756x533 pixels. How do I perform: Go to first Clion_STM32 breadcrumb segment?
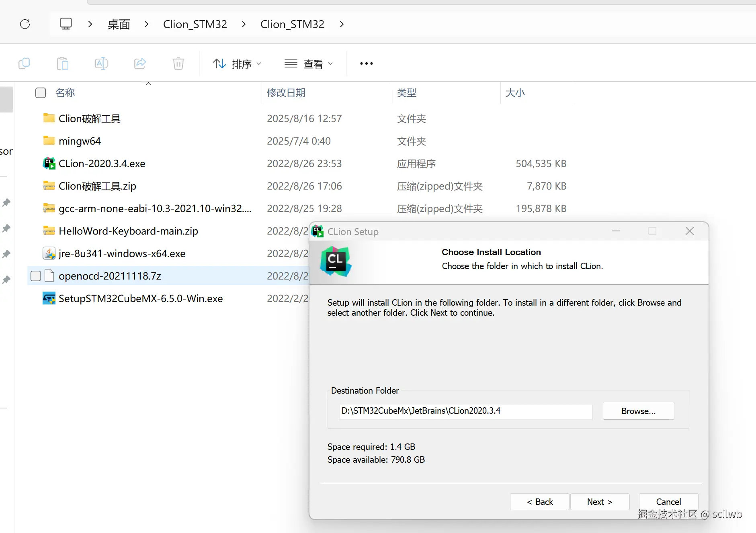coord(195,24)
